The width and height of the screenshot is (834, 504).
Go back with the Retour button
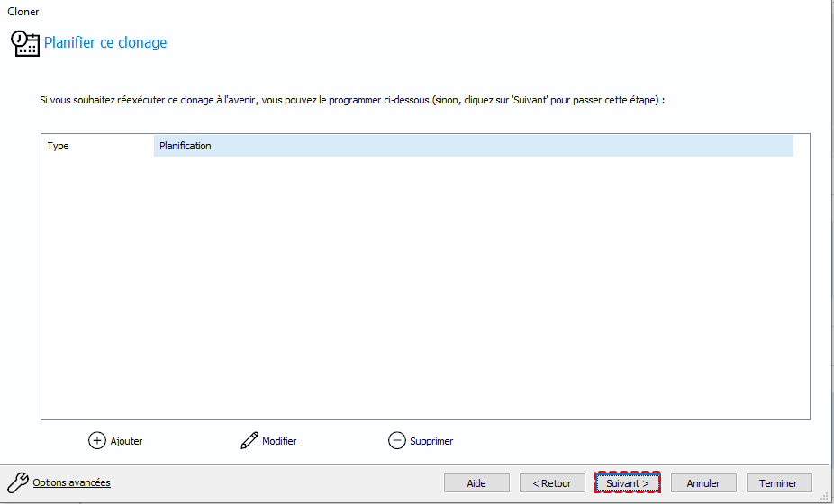pos(552,483)
